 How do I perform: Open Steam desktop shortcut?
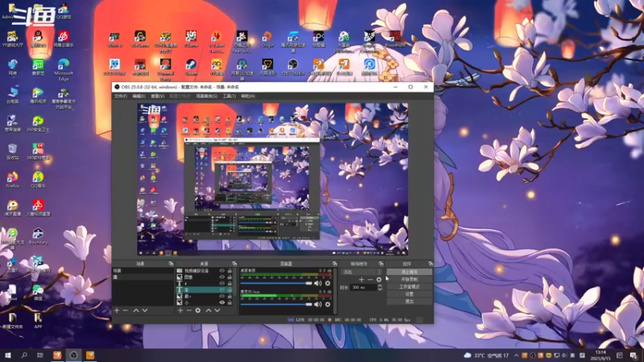coord(191,68)
